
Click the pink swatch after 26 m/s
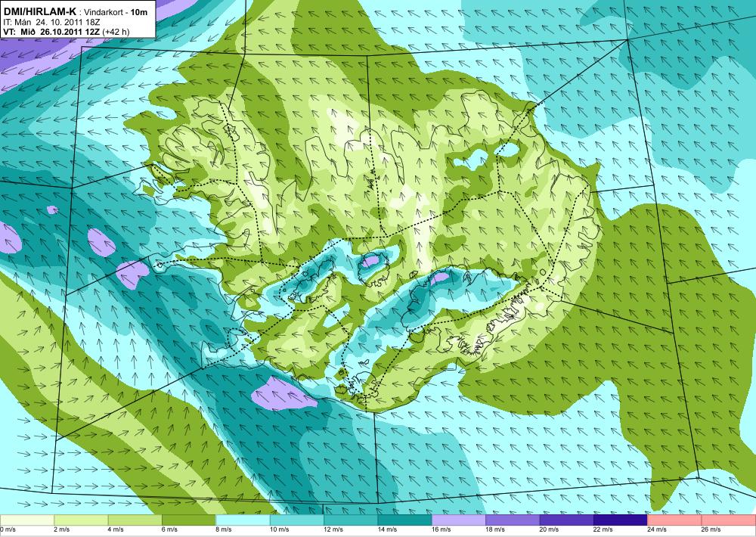click(x=729, y=520)
